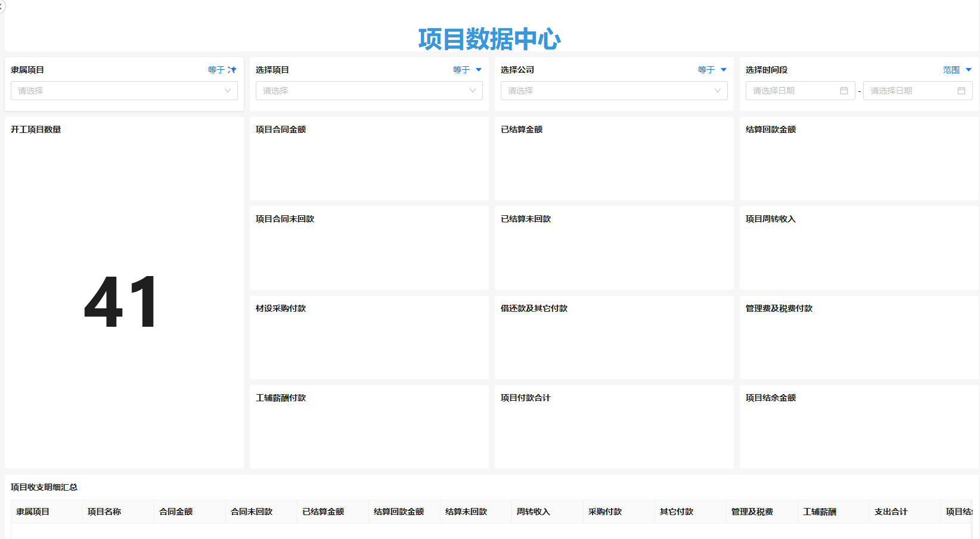Click the 开工项目数量 value 41
This screenshot has height=539, width=980.
(122, 302)
